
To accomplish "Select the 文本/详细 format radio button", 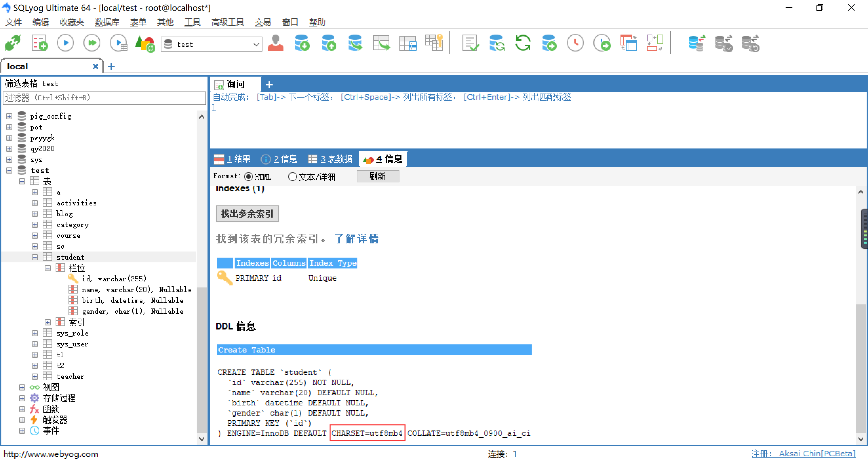I will [292, 177].
